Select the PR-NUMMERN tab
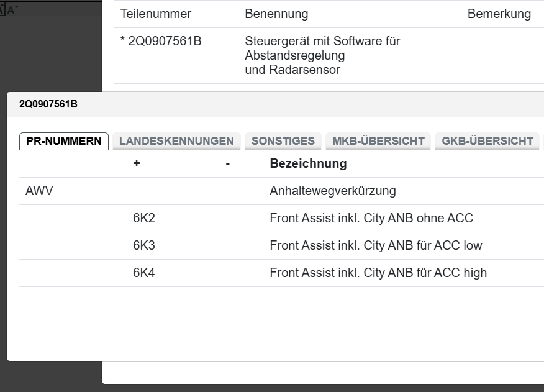 (63, 140)
